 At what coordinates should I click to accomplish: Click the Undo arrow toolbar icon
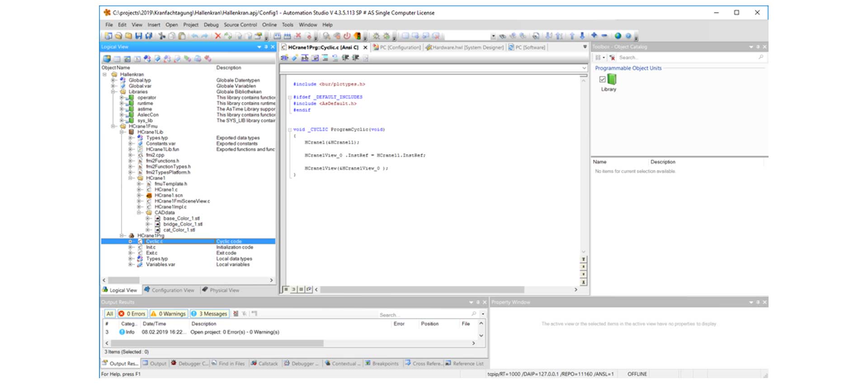click(x=195, y=36)
